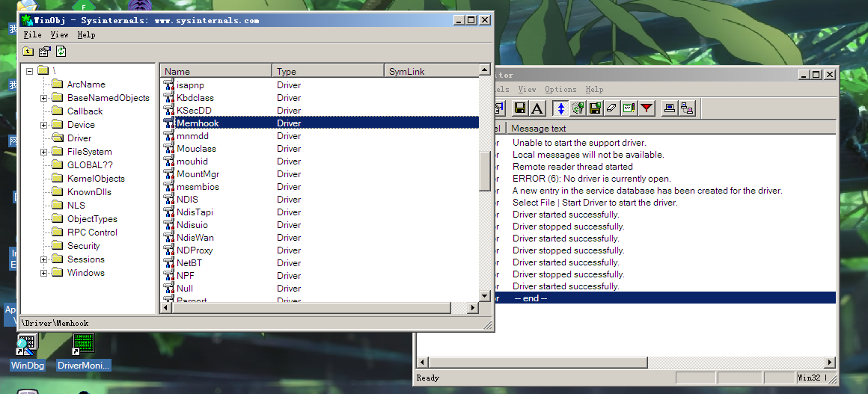The image size is (868, 394).
Task: Select the Kbdclass driver entry
Action: pos(195,98)
